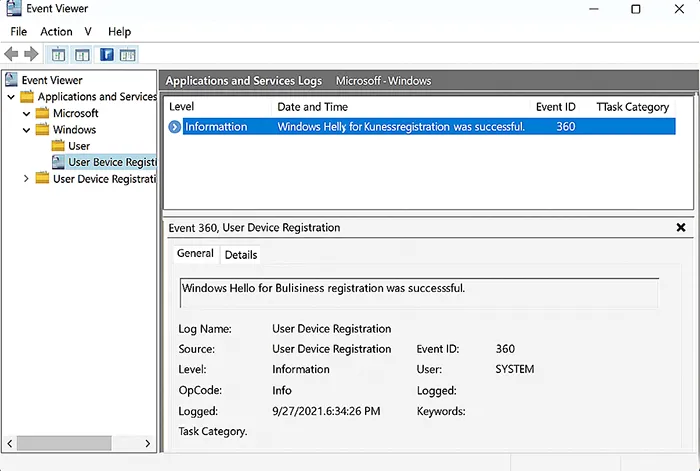Select the User folder in tree
The width and height of the screenshot is (700, 471).
pos(78,146)
